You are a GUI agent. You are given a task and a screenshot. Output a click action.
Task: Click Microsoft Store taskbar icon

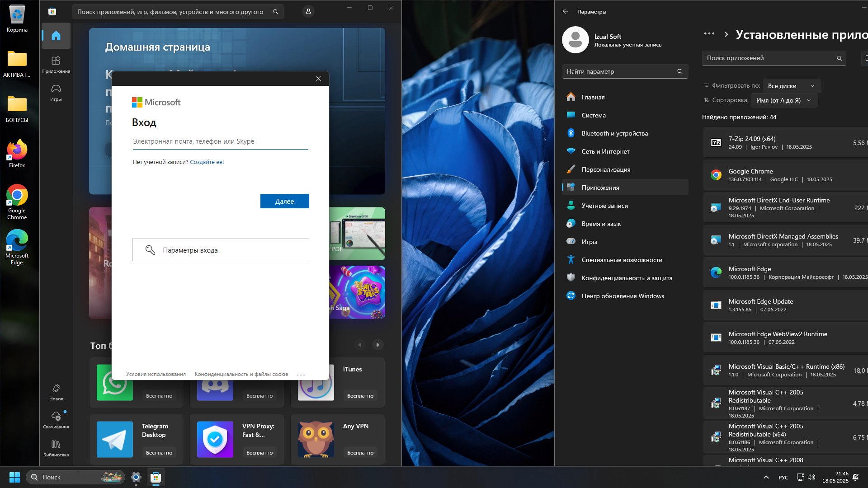tap(156, 477)
